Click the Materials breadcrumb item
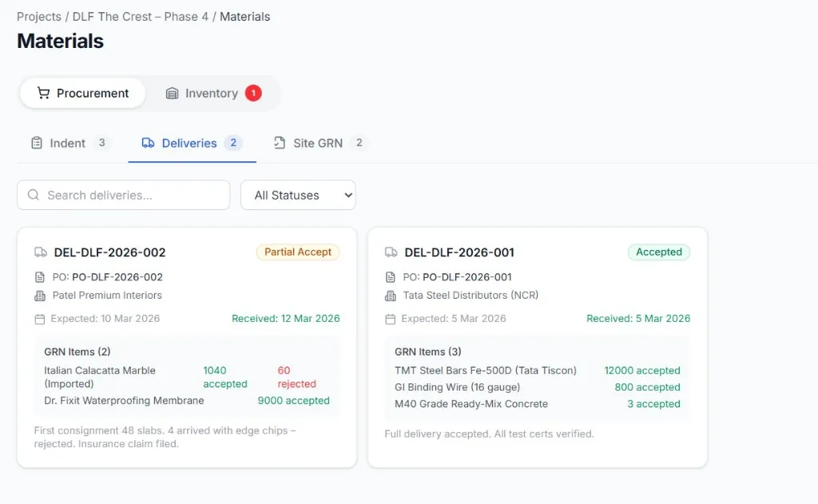 [244, 17]
